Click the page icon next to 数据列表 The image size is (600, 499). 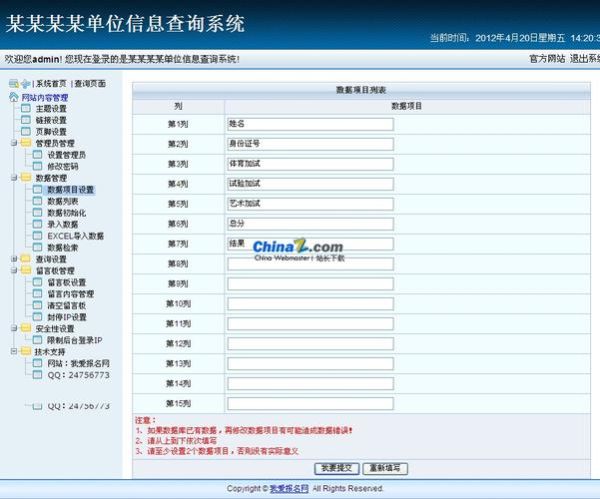tap(38, 201)
